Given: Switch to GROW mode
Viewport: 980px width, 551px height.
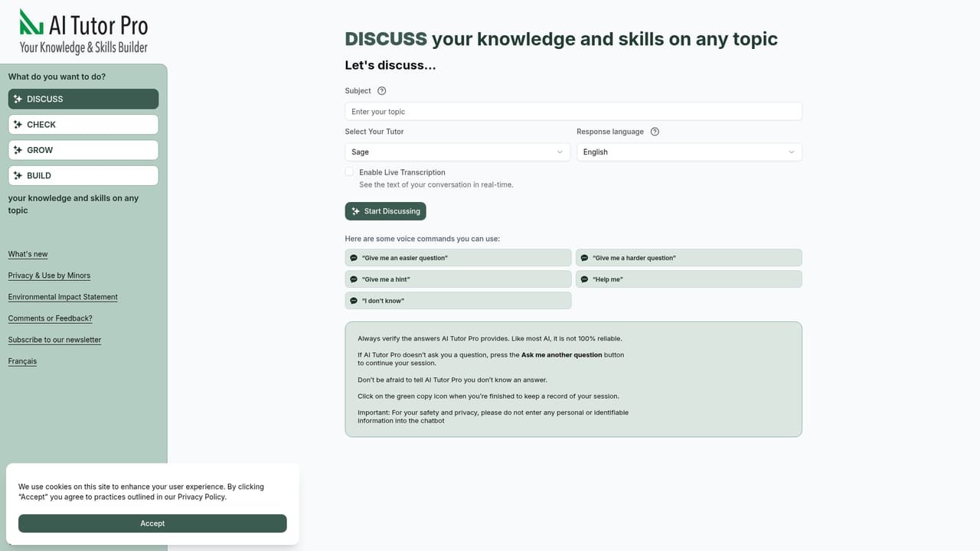Looking at the screenshot, I should coord(83,150).
